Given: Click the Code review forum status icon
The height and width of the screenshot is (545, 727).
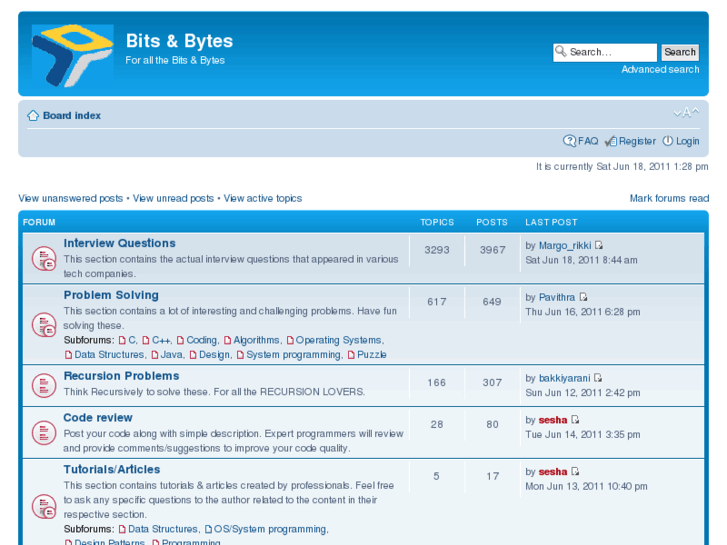Looking at the screenshot, I should pos(44,433).
